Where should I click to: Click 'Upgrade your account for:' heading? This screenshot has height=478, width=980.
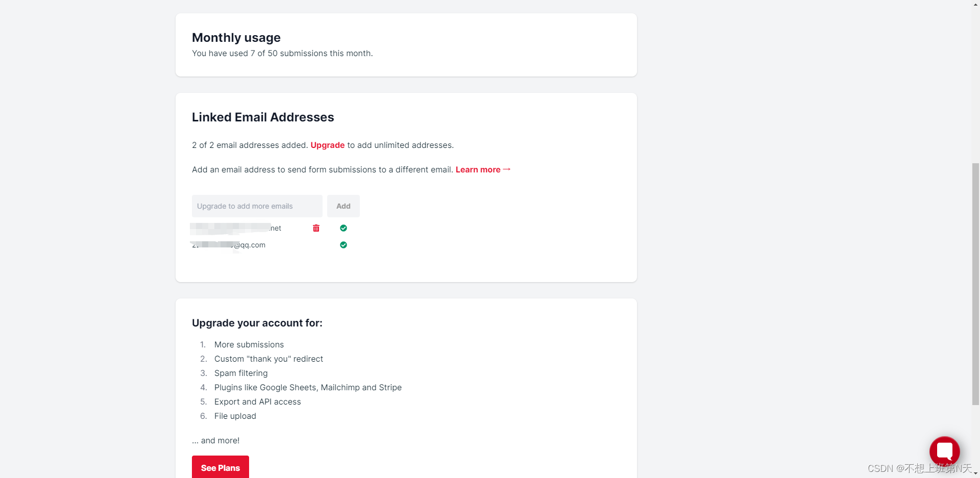[x=257, y=323]
